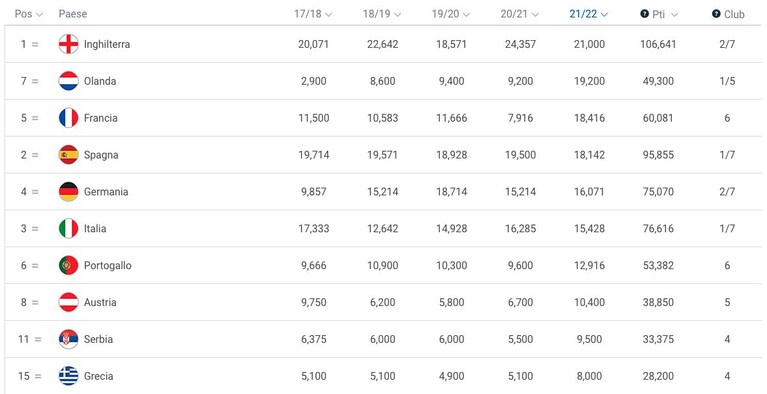Click the Greek flag beside Grecia
Viewport: 767px width, 394px height.
(68, 376)
